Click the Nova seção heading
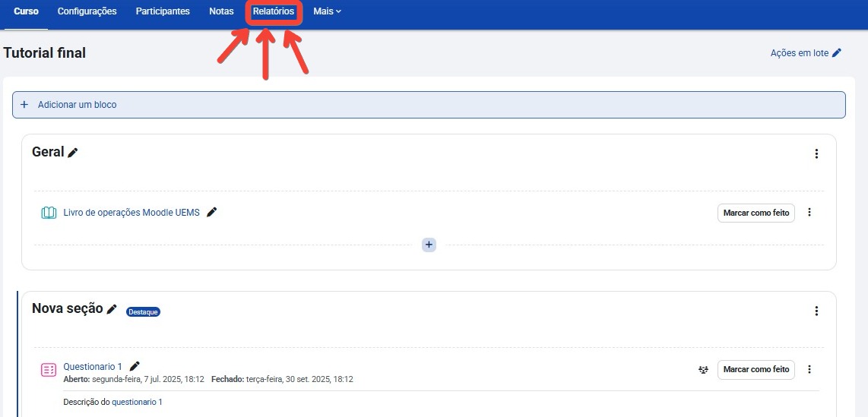 68,308
